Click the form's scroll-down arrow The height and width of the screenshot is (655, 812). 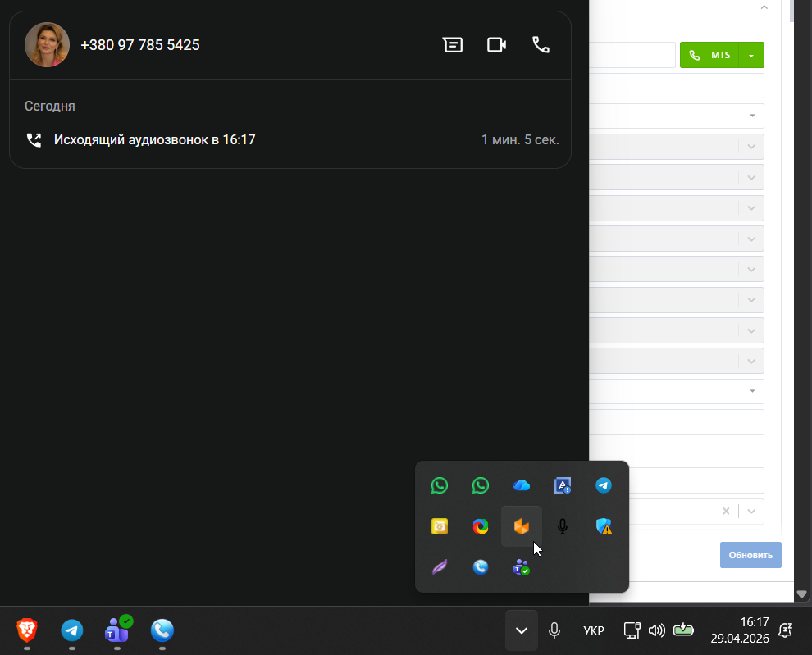[x=801, y=594]
